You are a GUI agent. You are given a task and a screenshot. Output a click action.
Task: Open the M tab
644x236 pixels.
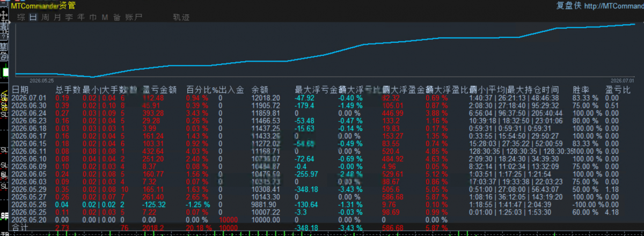tap(104, 17)
